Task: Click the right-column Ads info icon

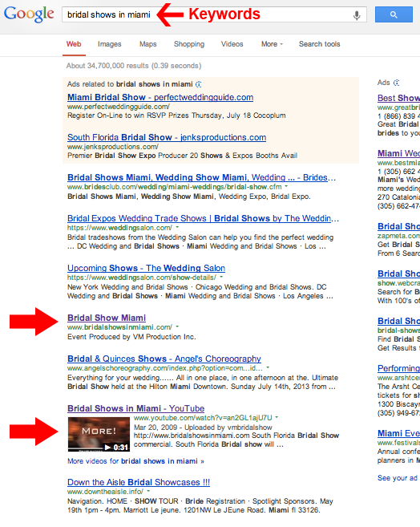Action: 397,83
